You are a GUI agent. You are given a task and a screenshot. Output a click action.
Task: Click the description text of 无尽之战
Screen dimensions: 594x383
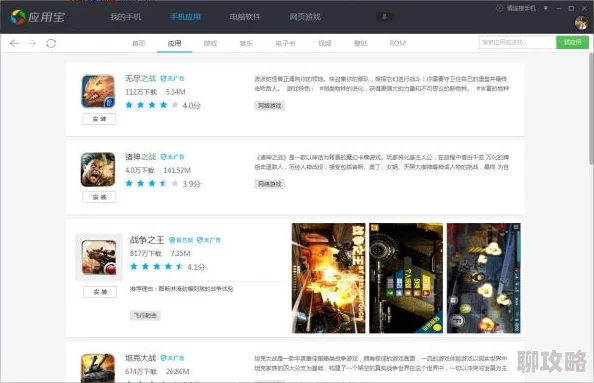tap(381, 84)
